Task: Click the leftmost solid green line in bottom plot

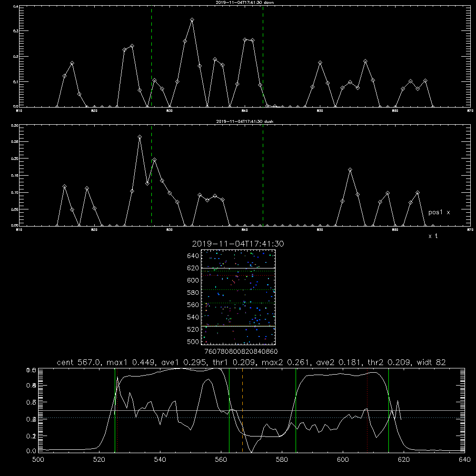Action: [x=115, y=410]
